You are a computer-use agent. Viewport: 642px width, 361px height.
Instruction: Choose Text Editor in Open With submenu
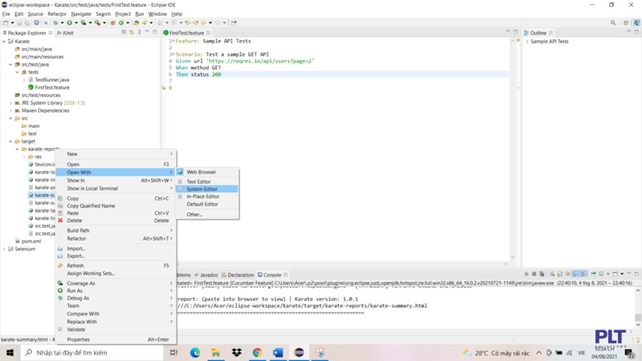click(207, 181)
